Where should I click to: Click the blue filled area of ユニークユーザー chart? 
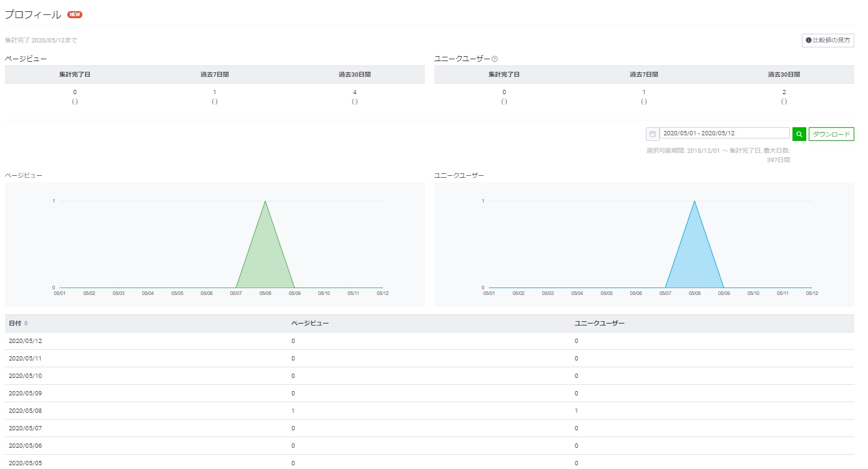click(695, 262)
